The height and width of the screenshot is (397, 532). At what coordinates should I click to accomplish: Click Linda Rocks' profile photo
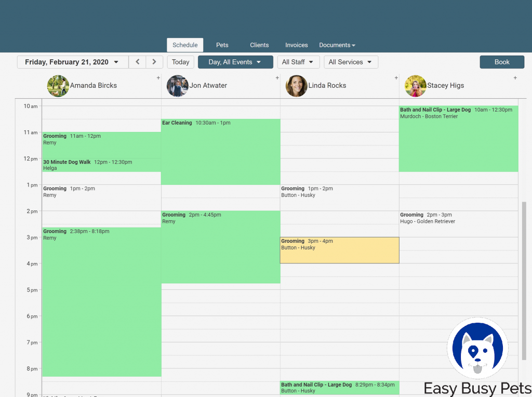click(296, 86)
